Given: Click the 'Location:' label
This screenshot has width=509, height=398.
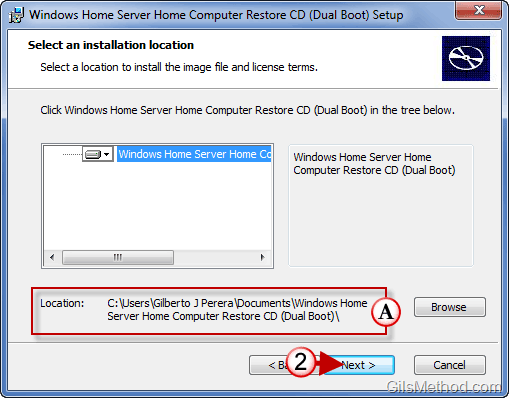Looking at the screenshot, I should pos(62,303).
